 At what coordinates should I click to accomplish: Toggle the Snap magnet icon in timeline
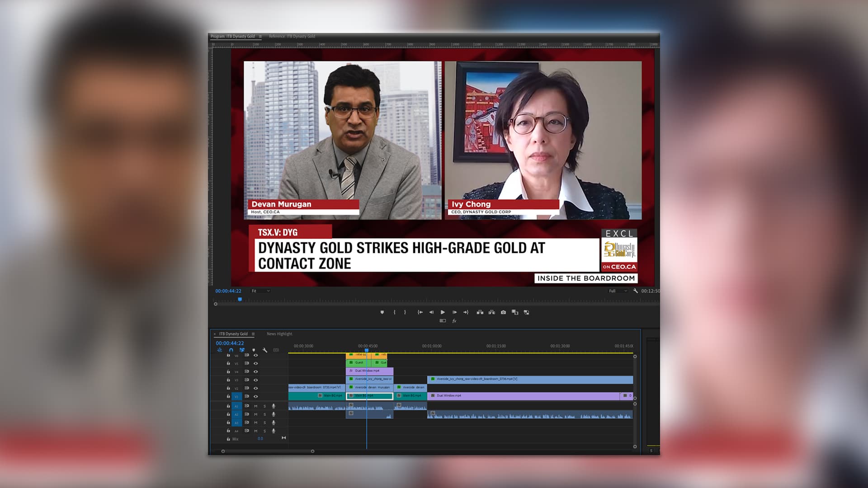[x=231, y=350]
